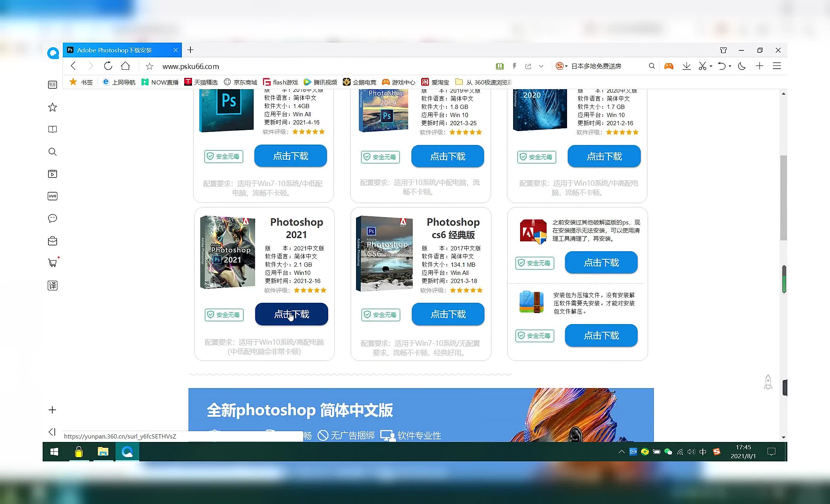This screenshot has height=504, width=830.
Task: Download Photoshop cs6 经典版 with 点击下载
Action: (448, 314)
